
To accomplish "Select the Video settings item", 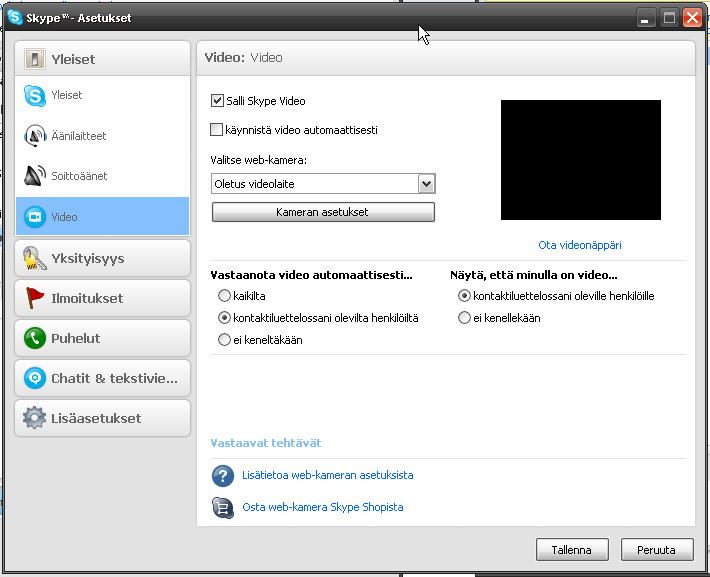I will click(x=102, y=216).
